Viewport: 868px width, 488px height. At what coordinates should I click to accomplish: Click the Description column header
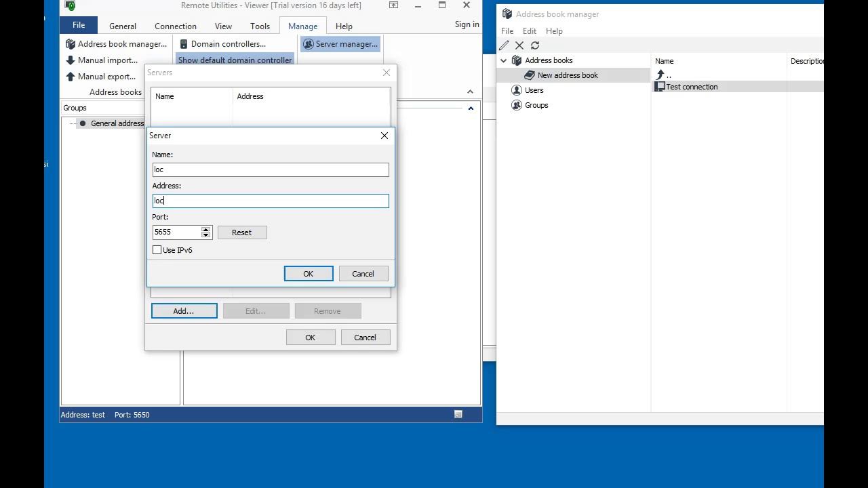coord(806,61)
